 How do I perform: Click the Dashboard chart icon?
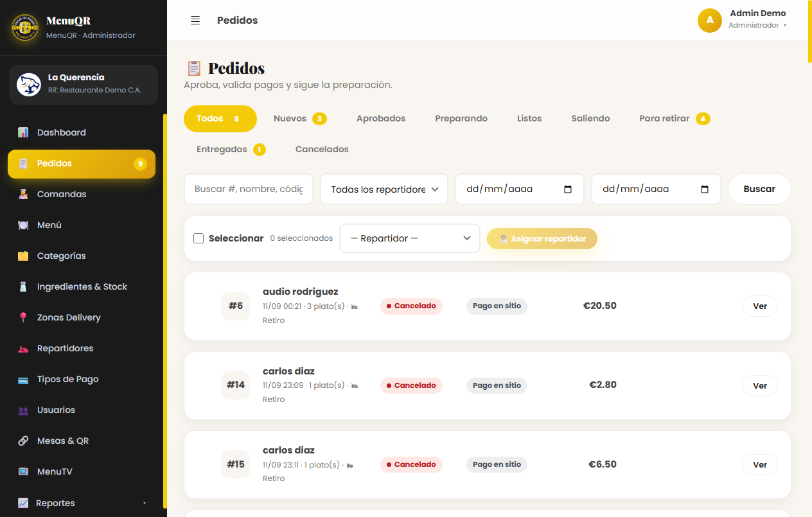[x=23, y=132]
